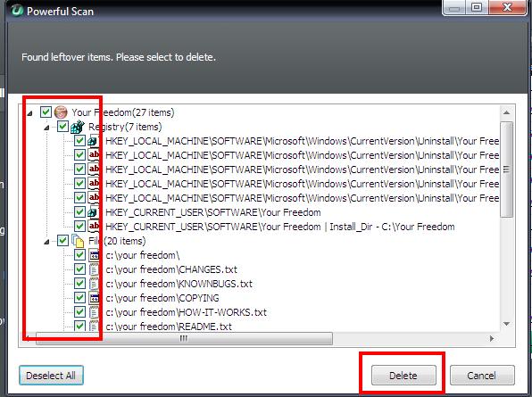Click the horizontal scrollbar right arrow
The image size is (532, 397).
pyautogui.click(x=492, y=338)
